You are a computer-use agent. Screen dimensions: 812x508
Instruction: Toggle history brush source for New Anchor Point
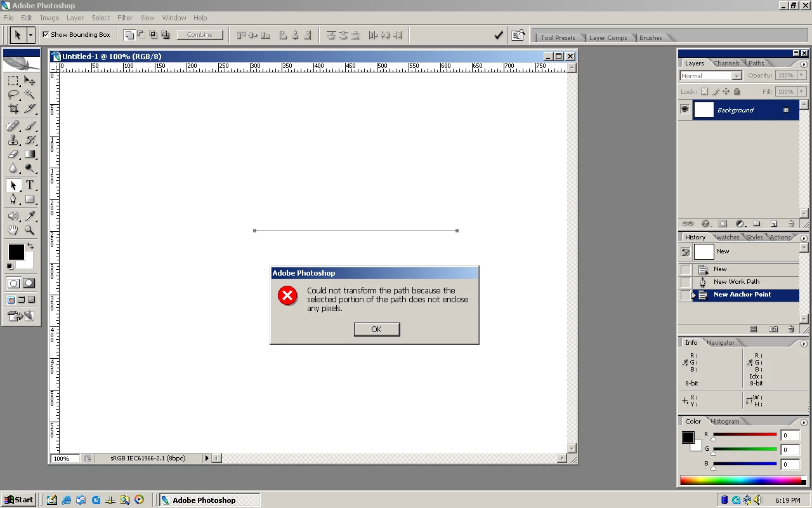tap(686, 295)
